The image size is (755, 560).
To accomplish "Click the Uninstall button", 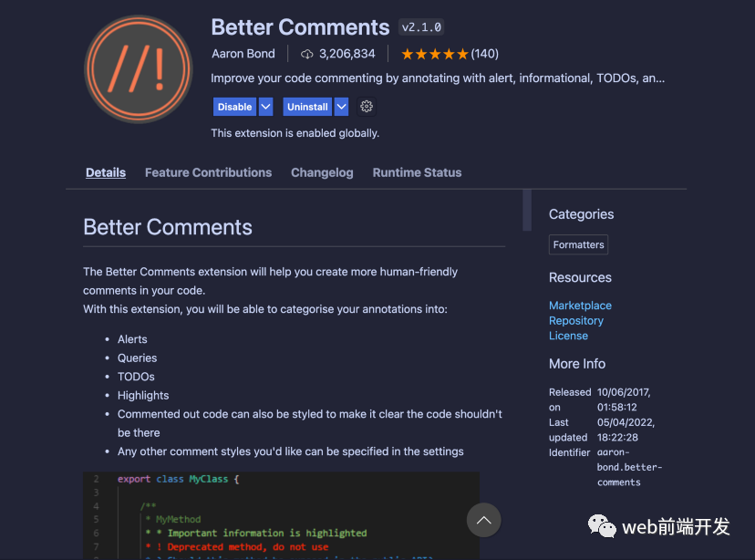I will [x=307, y=107].
